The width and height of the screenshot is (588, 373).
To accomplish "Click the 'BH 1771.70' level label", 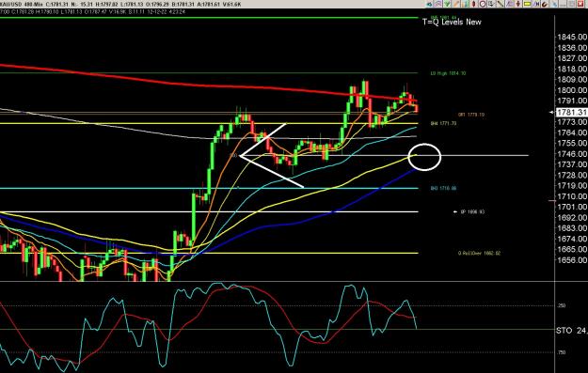I will click(x=443, y=123).
